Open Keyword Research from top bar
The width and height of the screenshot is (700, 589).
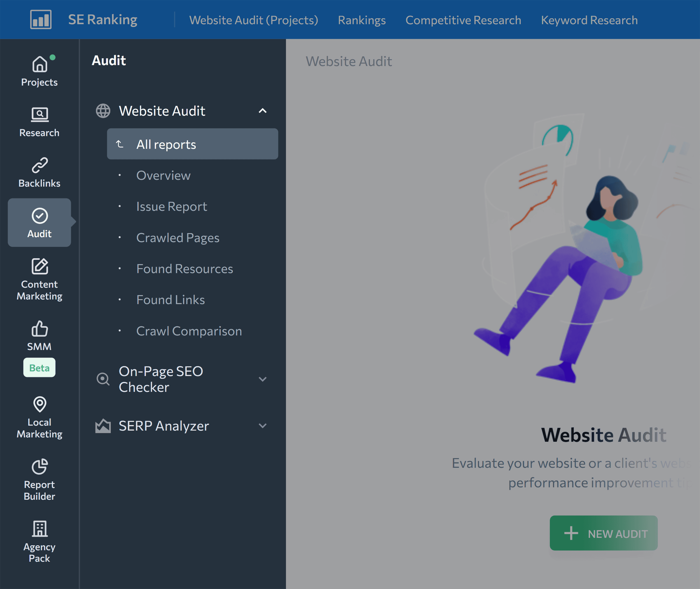click(589, 20)
